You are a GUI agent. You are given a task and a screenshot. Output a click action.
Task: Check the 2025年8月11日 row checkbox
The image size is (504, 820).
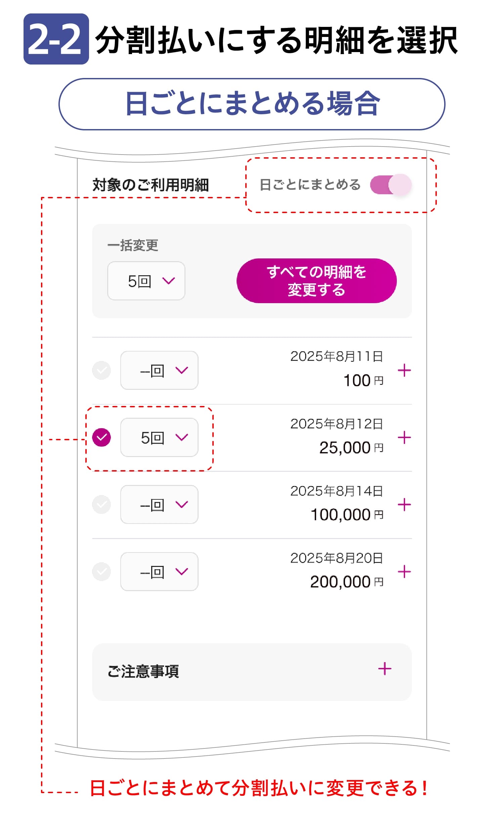tap(101, 370)
